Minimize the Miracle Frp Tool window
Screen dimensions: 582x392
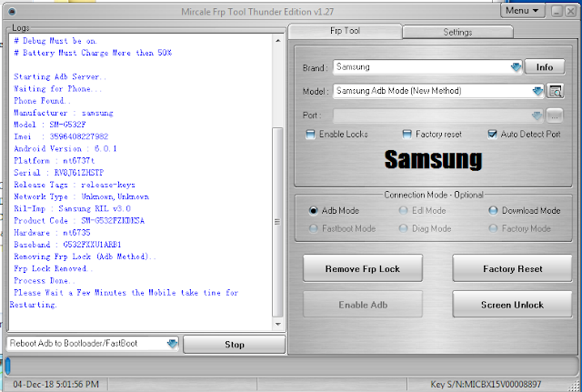tap(557, 12)
